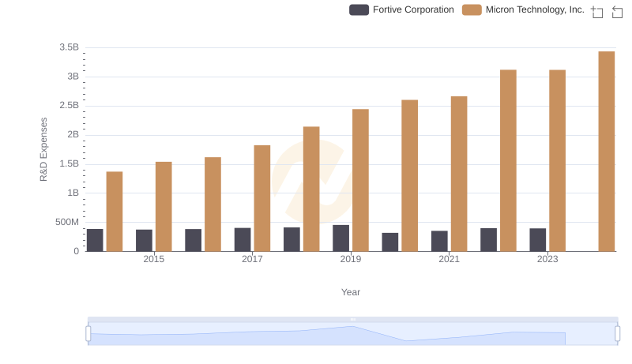Click the 2B y-axis label
Image resolution: width=632 pixels, height=364 pixels.
click(73, 134)
